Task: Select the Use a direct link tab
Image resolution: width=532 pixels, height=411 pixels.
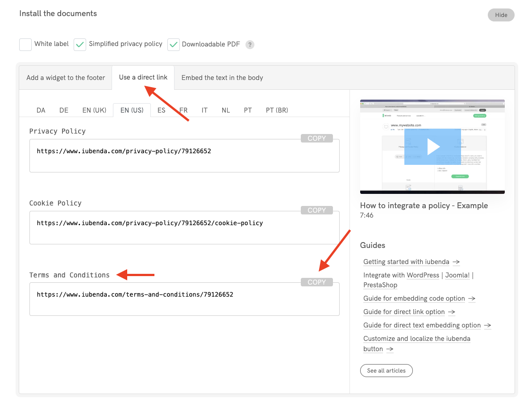Action: (x=143, y=77)
